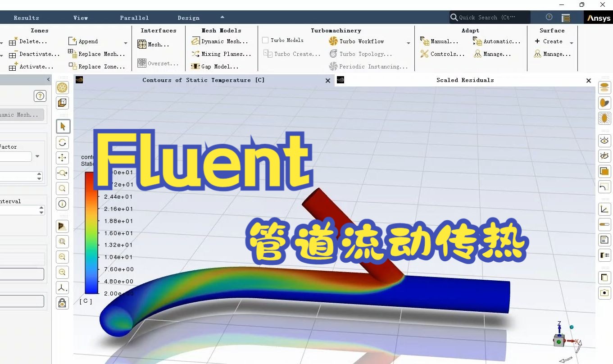Click the layout options icon beside help
The height and width of the screenshot is (364, 613).
pyautogui.click(x=566, y=18)
